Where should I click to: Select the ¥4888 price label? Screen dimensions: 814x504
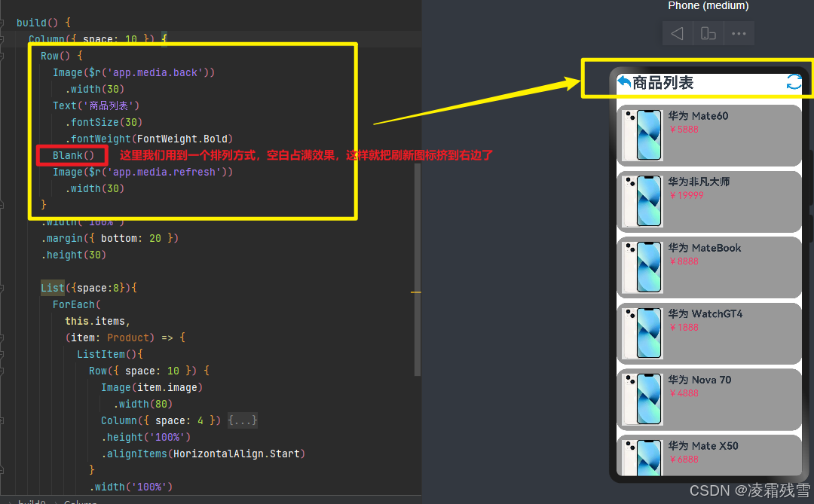684,393
